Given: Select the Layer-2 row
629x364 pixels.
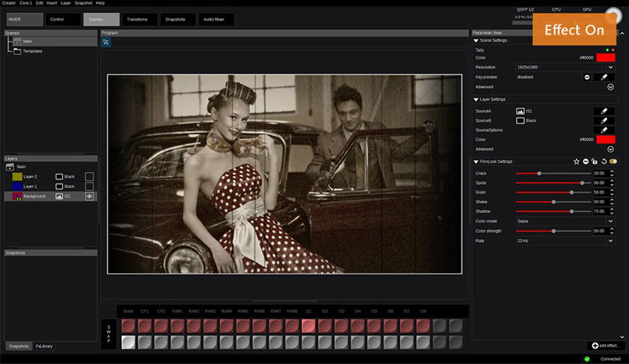Looking at the screenshot, I should pyautogui.click(x=50, y=177).
